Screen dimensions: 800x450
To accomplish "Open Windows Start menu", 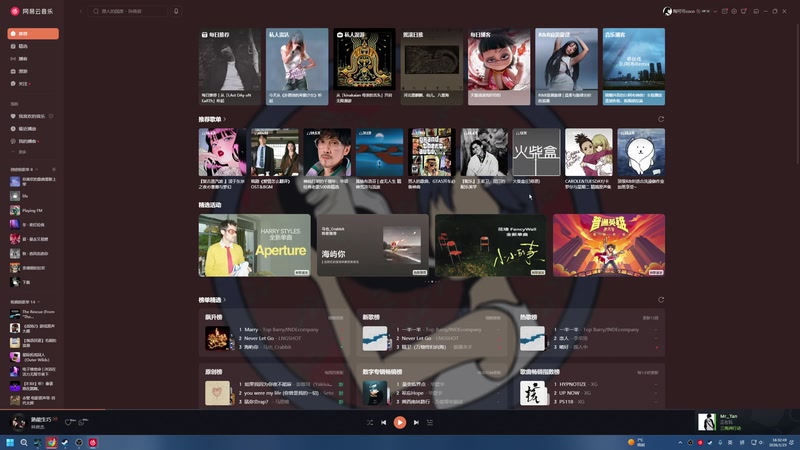I will tap(10, 442).
